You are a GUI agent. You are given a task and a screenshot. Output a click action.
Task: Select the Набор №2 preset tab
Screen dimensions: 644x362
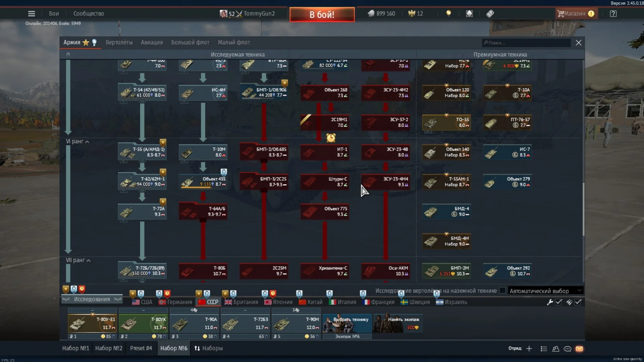click(x=109, y=348)
